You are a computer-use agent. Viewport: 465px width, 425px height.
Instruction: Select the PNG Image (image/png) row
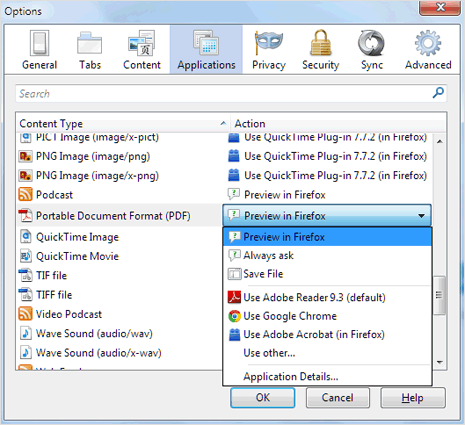click(225, 156)
